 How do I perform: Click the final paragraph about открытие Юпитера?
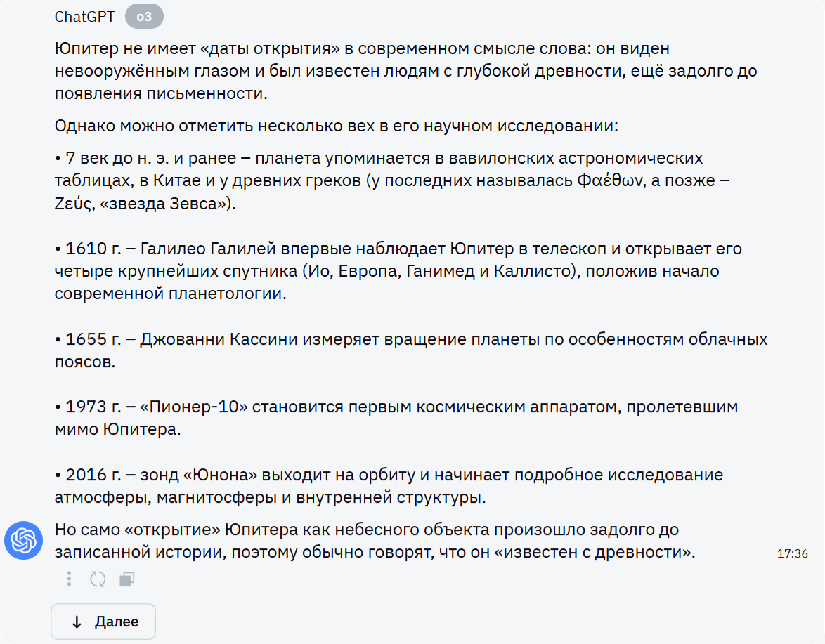coord(387,541)
